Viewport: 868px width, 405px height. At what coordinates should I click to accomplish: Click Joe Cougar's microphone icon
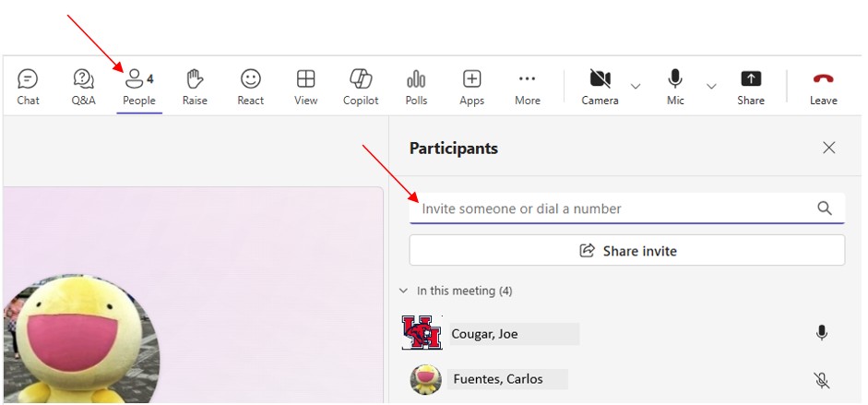point(822,333)
